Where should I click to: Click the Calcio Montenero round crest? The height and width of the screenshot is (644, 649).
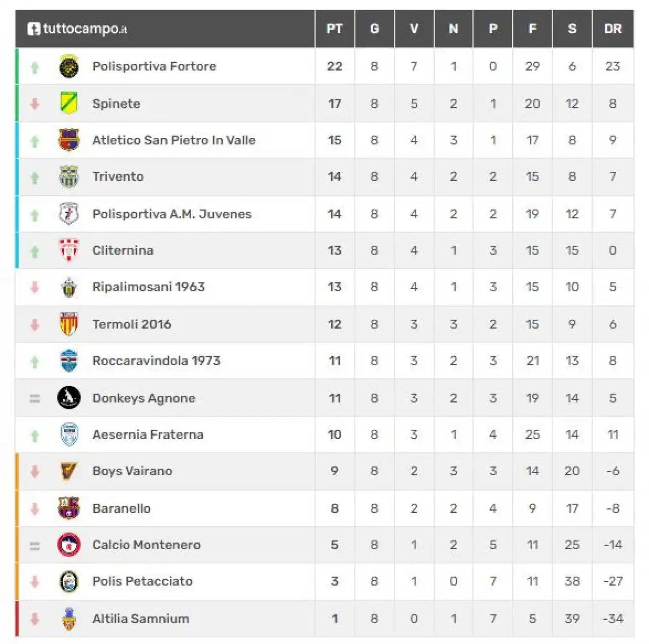[69, 545]
